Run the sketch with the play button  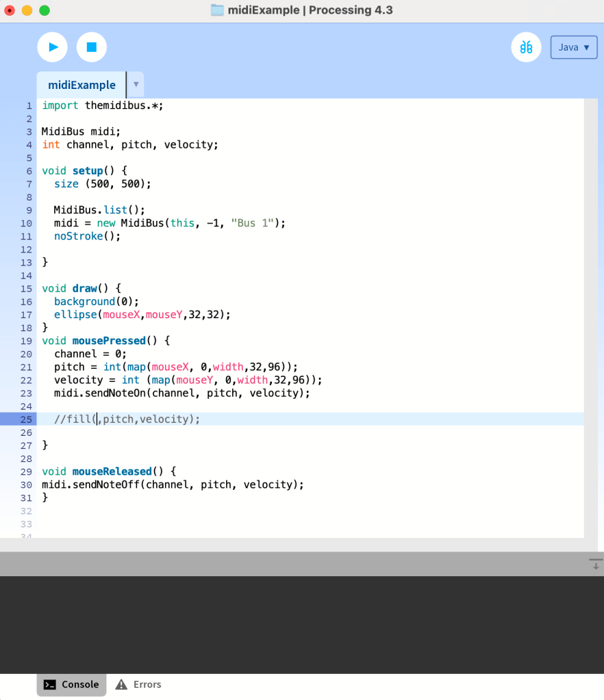click(52, 47)
